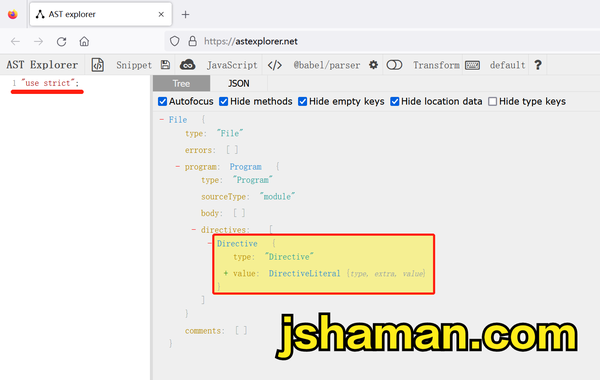Expand the value DirectiveLiteral node

pyautogui.click(x=226, y=273)
